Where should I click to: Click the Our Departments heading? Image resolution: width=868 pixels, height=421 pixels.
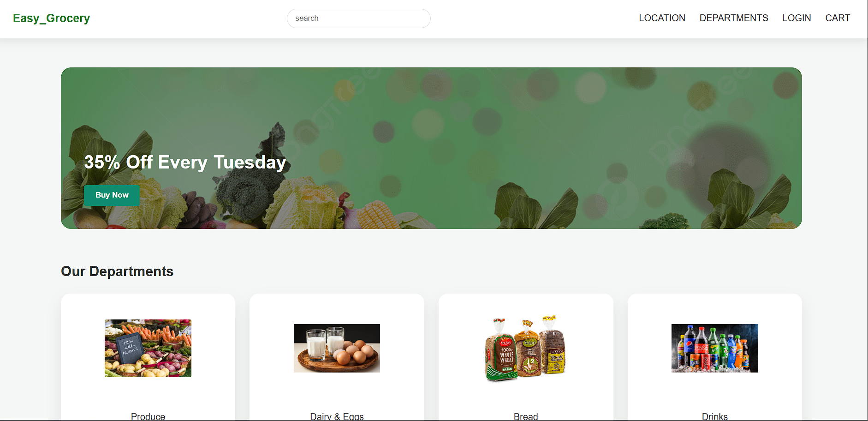coord(117,271)
